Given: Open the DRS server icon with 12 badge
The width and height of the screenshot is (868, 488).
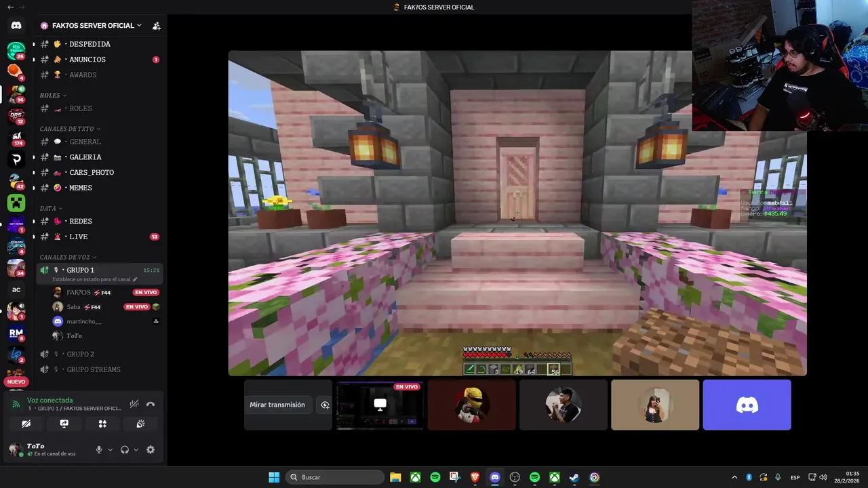Looking at the screenshot, I should [x=16, y=116].
